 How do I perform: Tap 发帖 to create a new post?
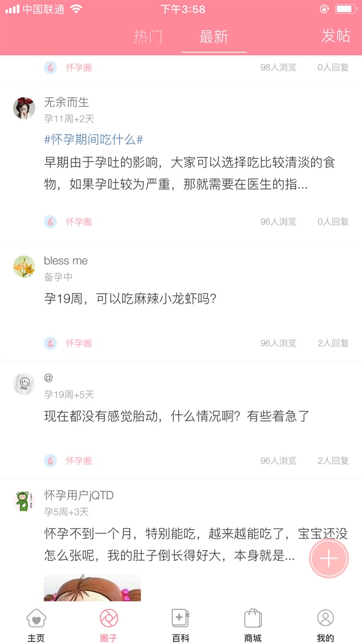pyautogui.click(x=335, y=36)
